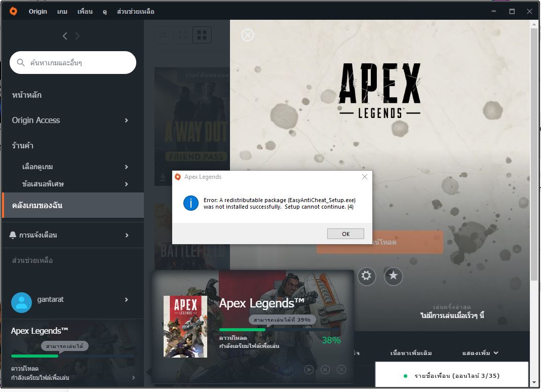Expand the sidebar Apex Legends download queue arrow

(x=134, y=377)
